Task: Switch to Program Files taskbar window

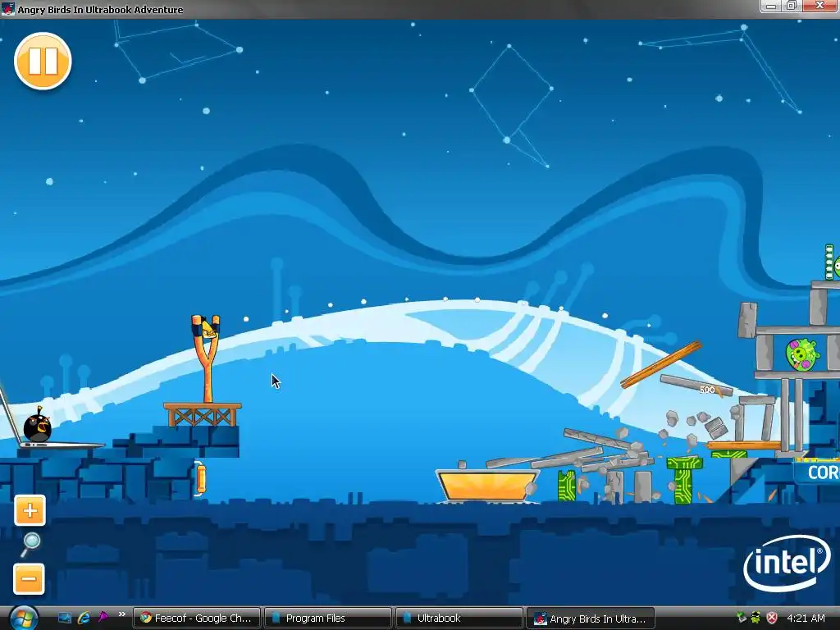Action: pyautogui.click(x=327, y=619)
